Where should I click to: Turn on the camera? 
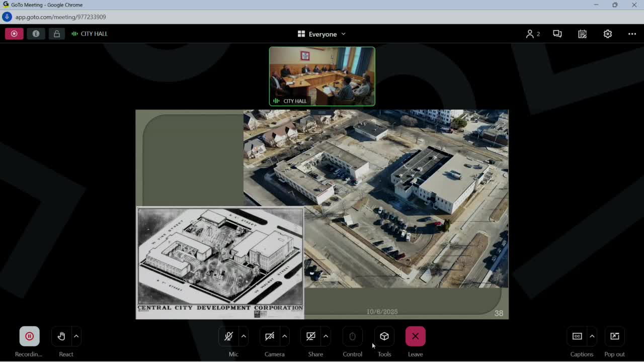click(269, 336)
